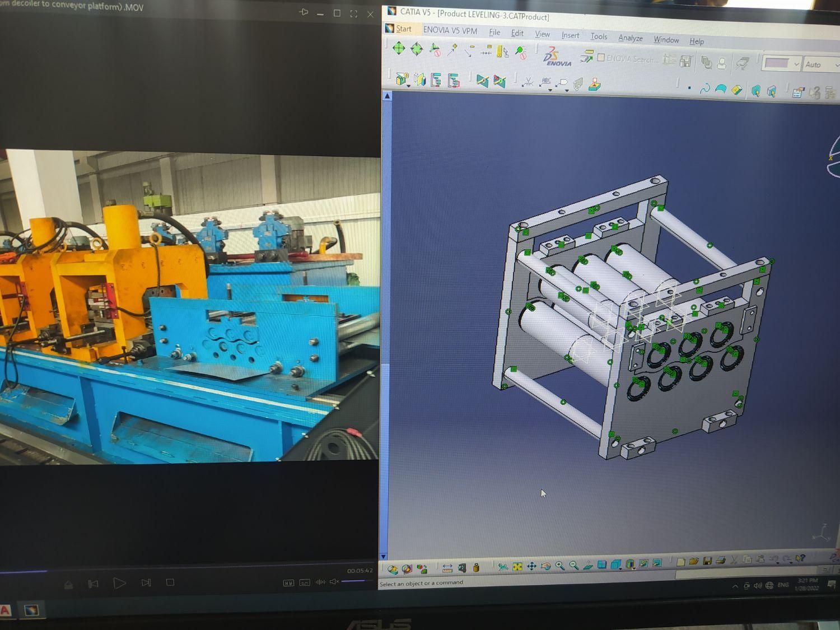Open the Edit menu
This screenshot has width=840, height=630.
point(517,34)
